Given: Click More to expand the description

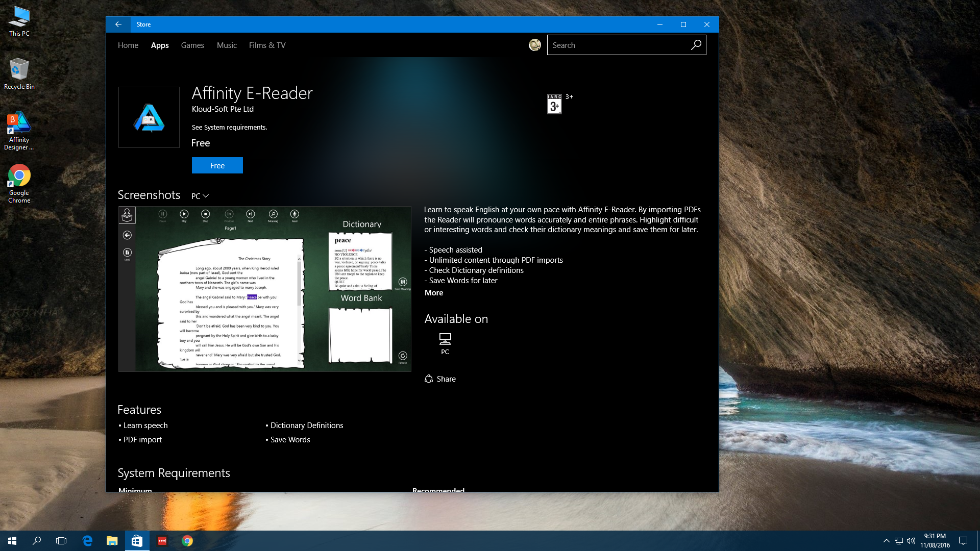Looking at the screenshot, I should [x=434, y=293].
